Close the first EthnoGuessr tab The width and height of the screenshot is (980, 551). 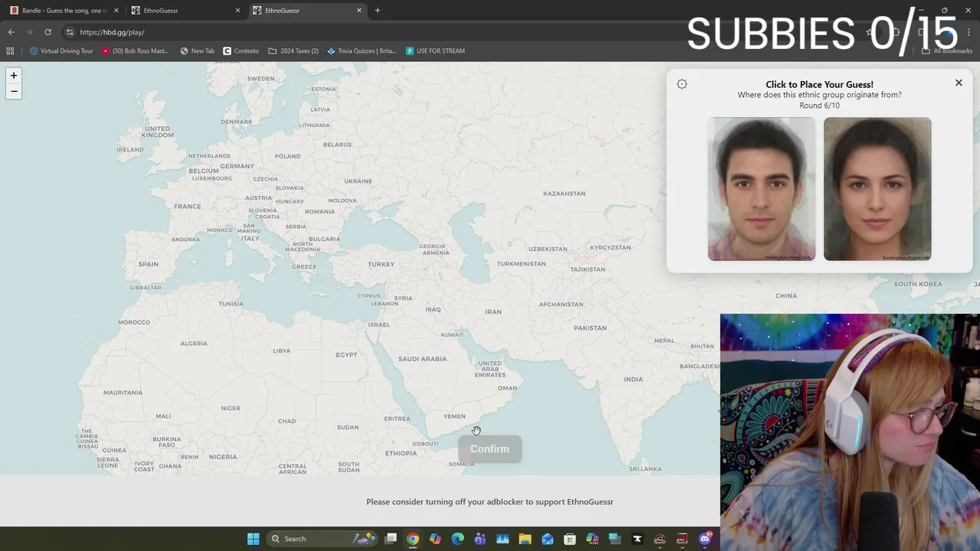(237, 11)
